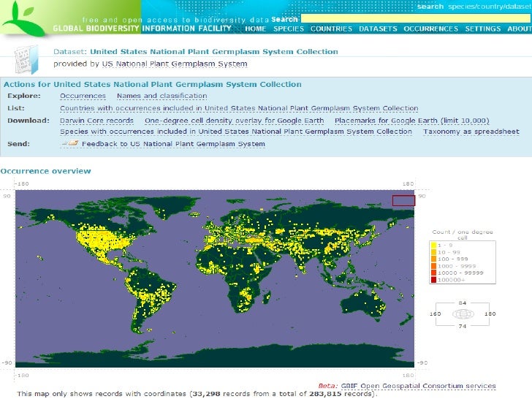Click the red selection rectangle on map

(403, 200)
